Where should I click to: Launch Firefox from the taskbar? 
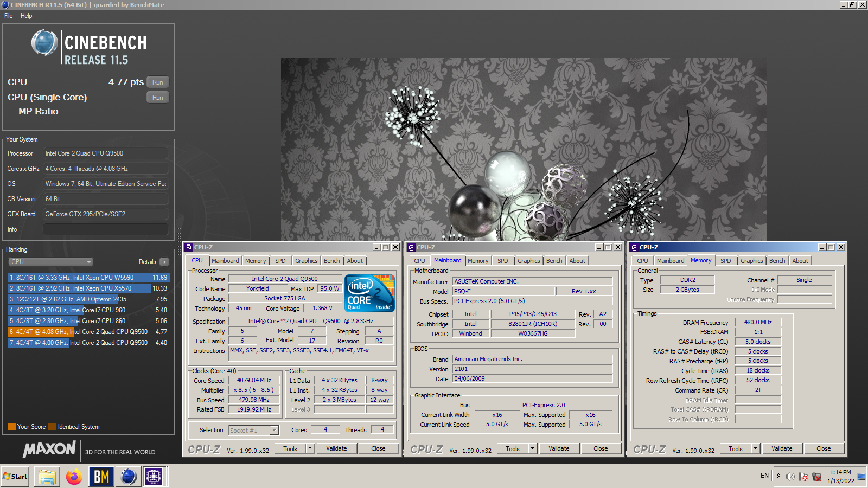click(74, 477)
